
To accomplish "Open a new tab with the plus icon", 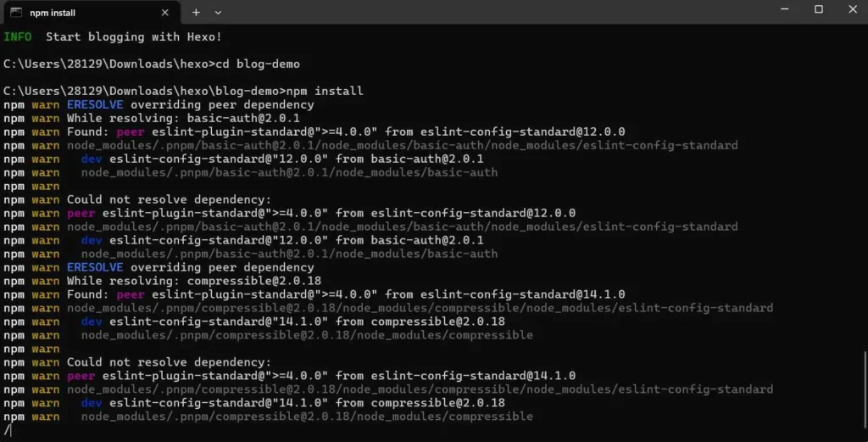I will (196, 13).
